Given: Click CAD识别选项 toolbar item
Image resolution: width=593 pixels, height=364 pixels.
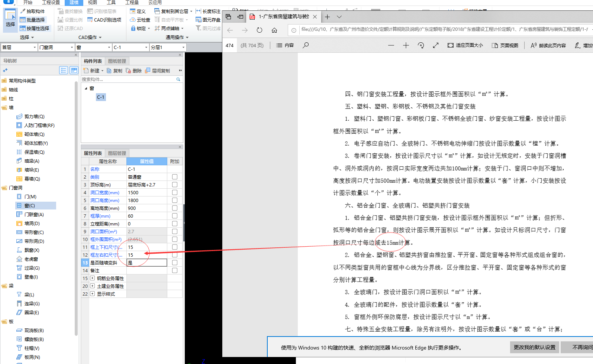Looking at the screenshot, I should pyautogui.click(x=104, y=20).
